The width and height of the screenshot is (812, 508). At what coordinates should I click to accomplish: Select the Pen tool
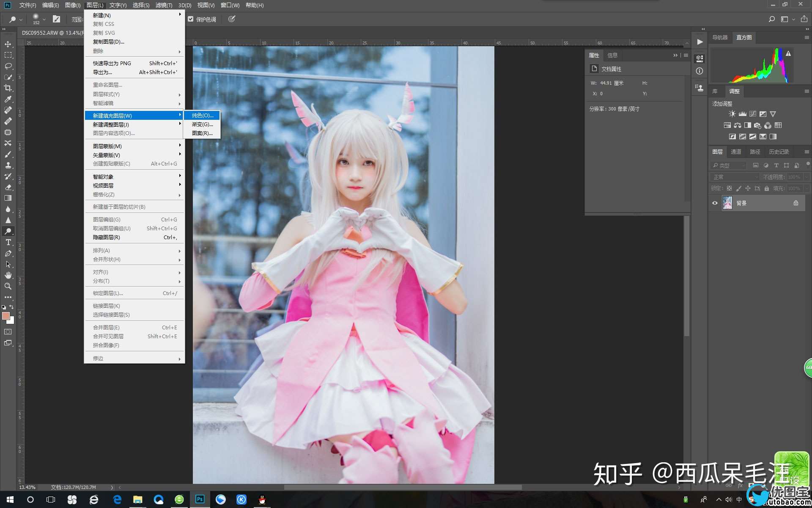point(8,253)
